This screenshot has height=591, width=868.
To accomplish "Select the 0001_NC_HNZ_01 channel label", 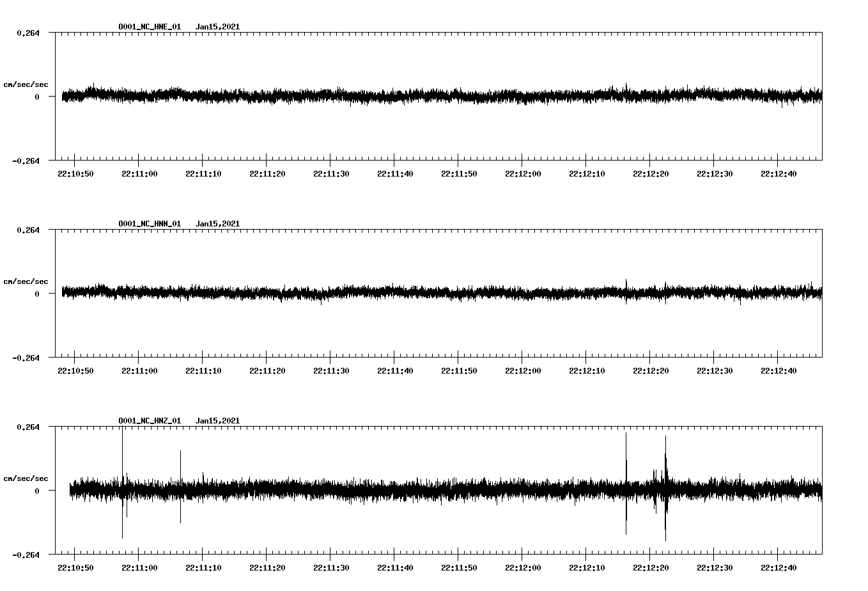I will click(x=148, y=420).
